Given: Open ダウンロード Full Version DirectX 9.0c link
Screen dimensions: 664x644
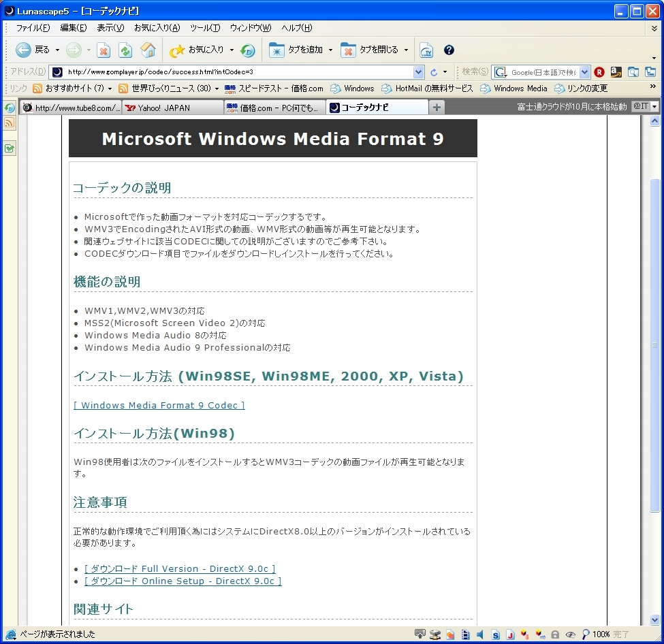Looking at the screenshot, I should [x=180, y=568].
